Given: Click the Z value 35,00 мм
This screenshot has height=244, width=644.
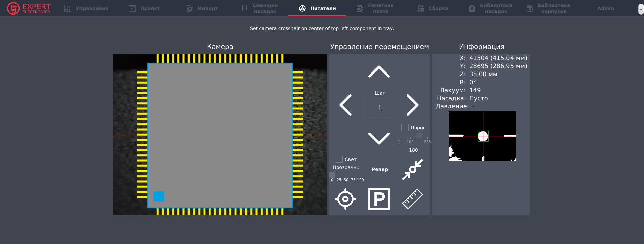Looking at the screenshot, I should (483, 74).
